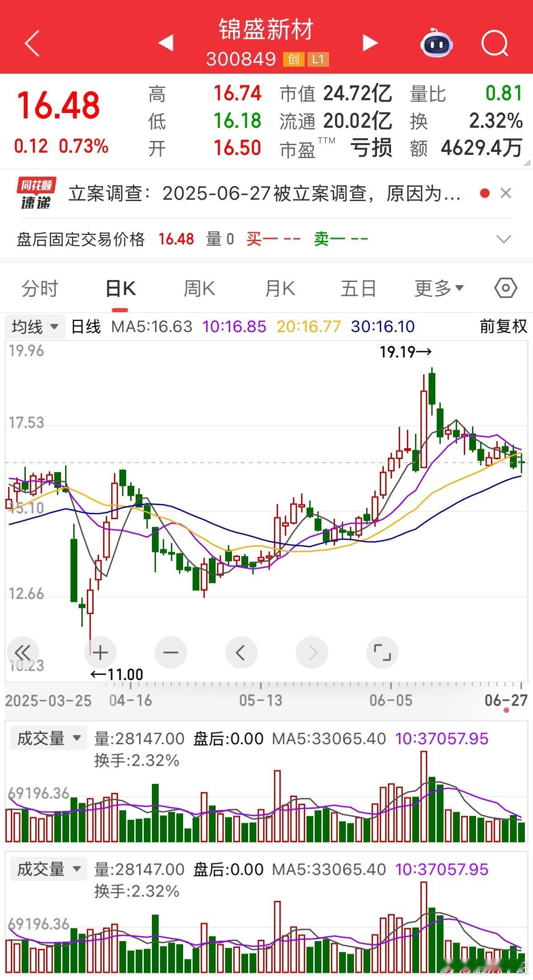Tap 额 4629.4万 value
This screenshot has width=533, height=980.
[x=467, y=148]
